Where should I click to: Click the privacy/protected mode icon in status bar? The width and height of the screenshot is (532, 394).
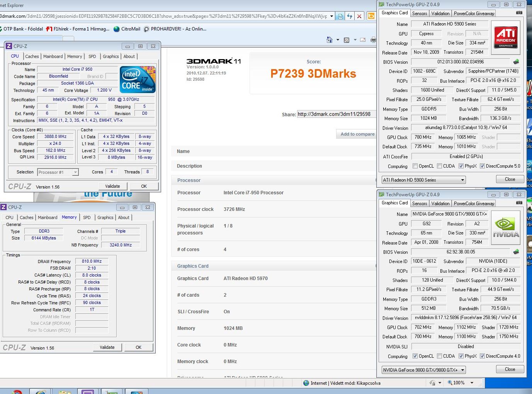(x=432, y=383)
